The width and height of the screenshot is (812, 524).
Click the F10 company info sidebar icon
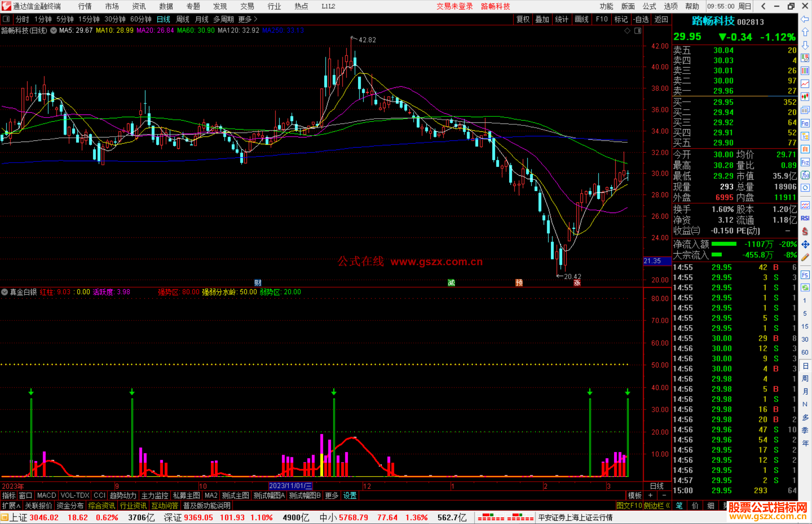(x=805, y=124)
